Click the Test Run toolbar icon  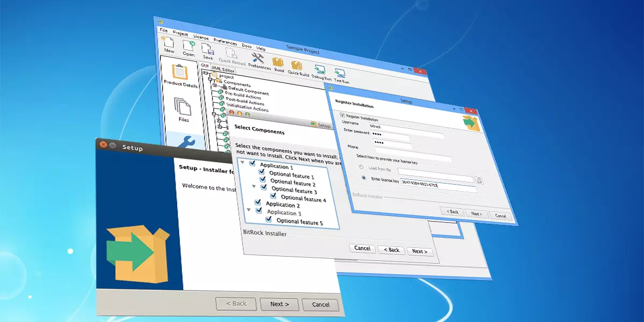coord(340,74)
